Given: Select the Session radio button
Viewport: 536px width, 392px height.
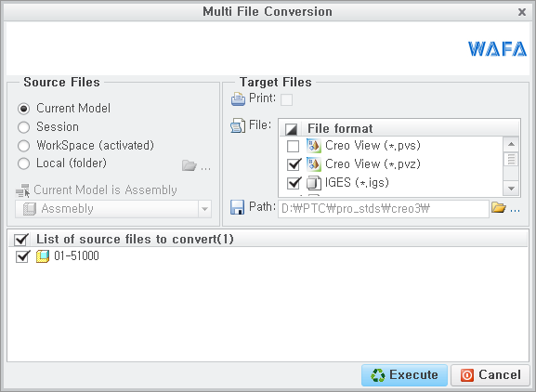Looking at the screenshot, I should click(23, 127).
